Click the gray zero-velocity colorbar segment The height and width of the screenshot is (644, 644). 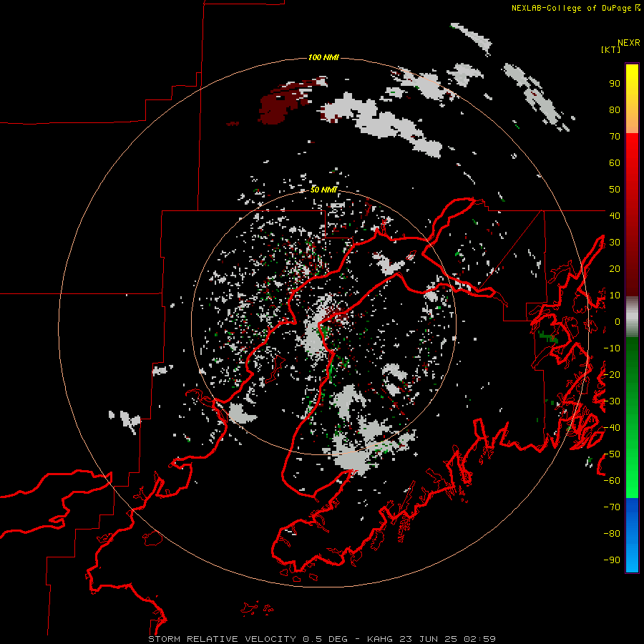[632, 318]
